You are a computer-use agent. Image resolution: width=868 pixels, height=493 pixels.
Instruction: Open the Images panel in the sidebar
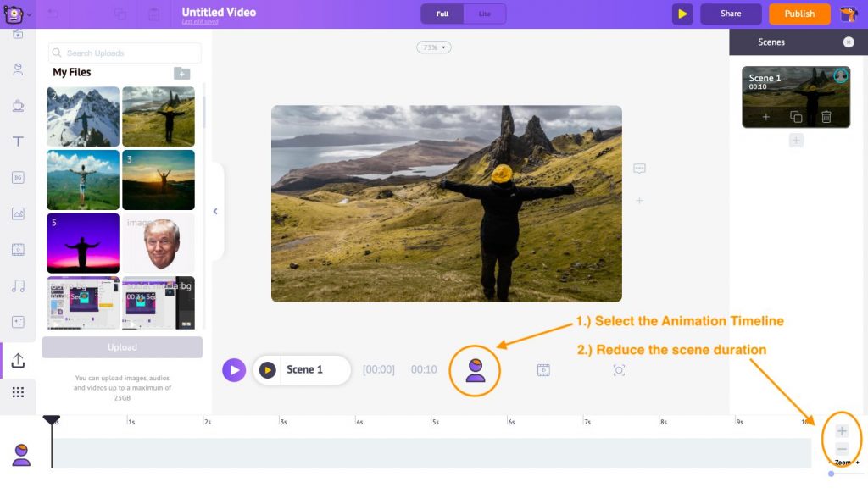pos(17,213)
